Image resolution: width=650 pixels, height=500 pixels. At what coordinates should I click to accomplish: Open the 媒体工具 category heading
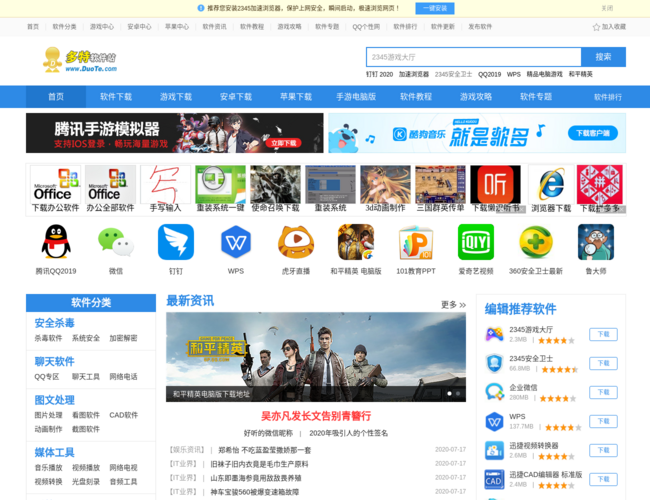tap(54, 452)
